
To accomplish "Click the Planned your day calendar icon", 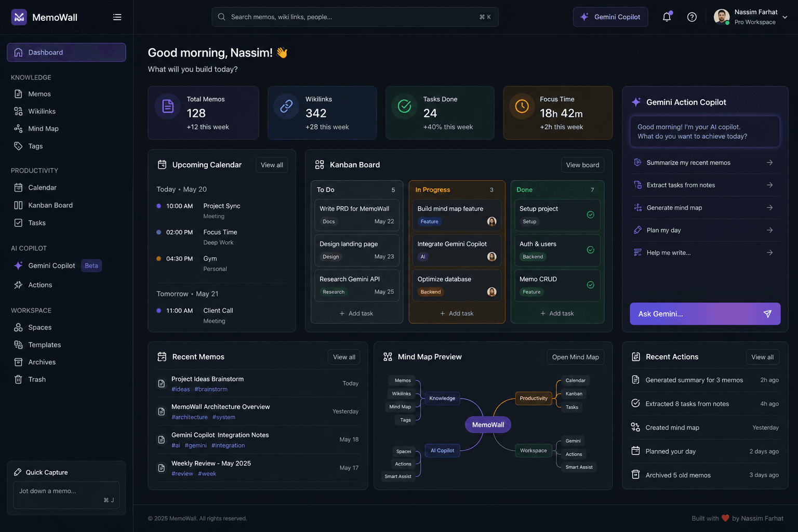I will coord(635,450).
